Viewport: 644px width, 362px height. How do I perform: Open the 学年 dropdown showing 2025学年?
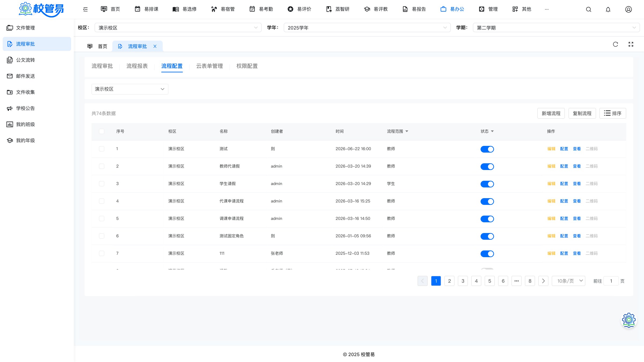367,28
